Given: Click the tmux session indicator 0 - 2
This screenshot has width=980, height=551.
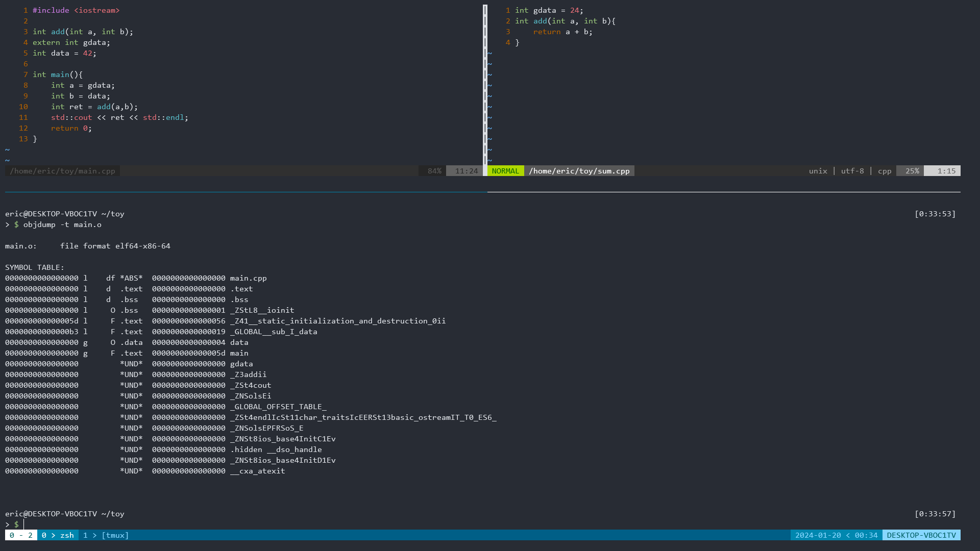Looking at the screenshot, I should 21,535.
